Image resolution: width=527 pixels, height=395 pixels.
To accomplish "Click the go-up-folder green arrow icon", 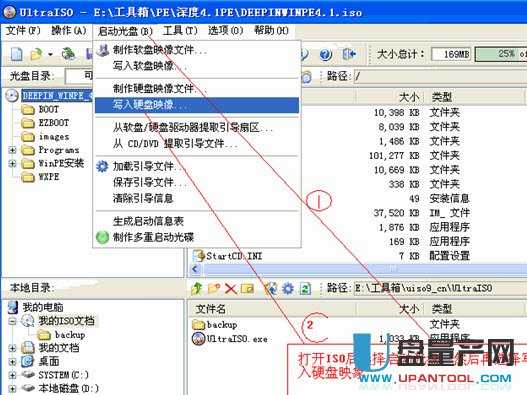I will point(197,288).
